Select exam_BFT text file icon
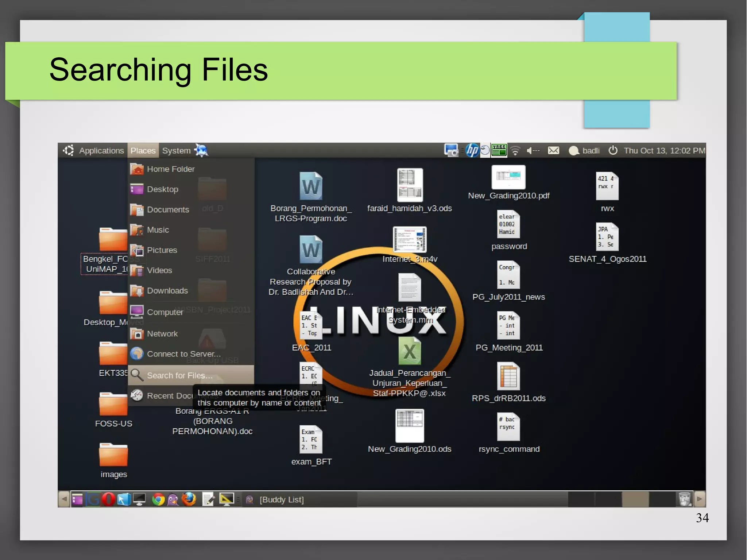 (x=311, y=440)
